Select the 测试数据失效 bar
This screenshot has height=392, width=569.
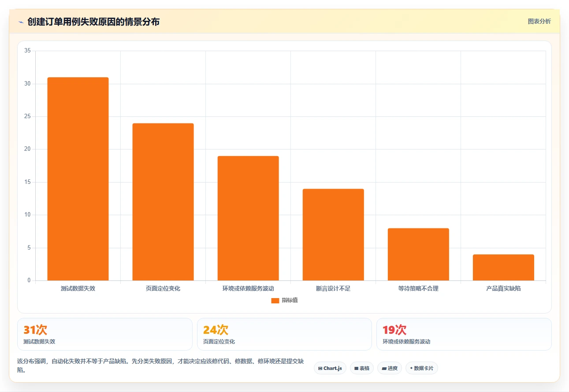(78, 179)
